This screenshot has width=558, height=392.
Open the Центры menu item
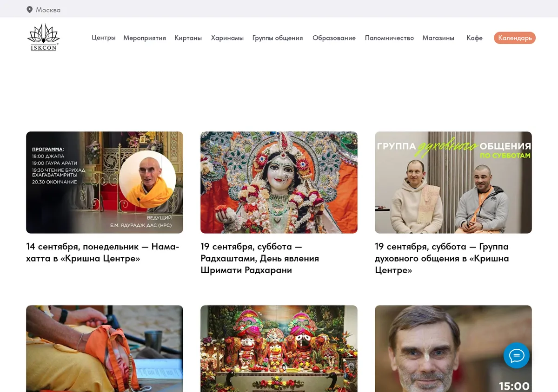click(104, 38)
